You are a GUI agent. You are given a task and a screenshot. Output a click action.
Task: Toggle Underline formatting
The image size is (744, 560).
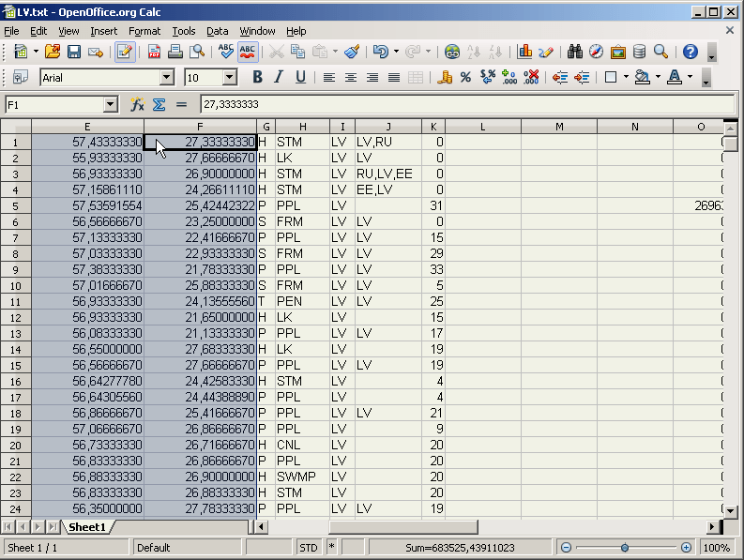(300, 77)
